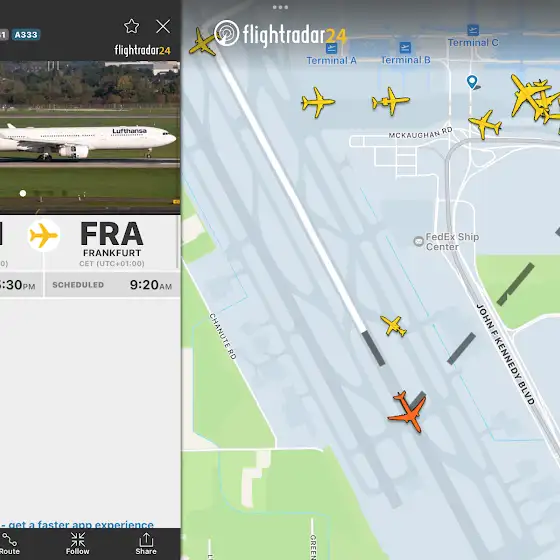560x560 pixels.
Task: Share the flight via Share icon
Action: click(x=146, y=544)
